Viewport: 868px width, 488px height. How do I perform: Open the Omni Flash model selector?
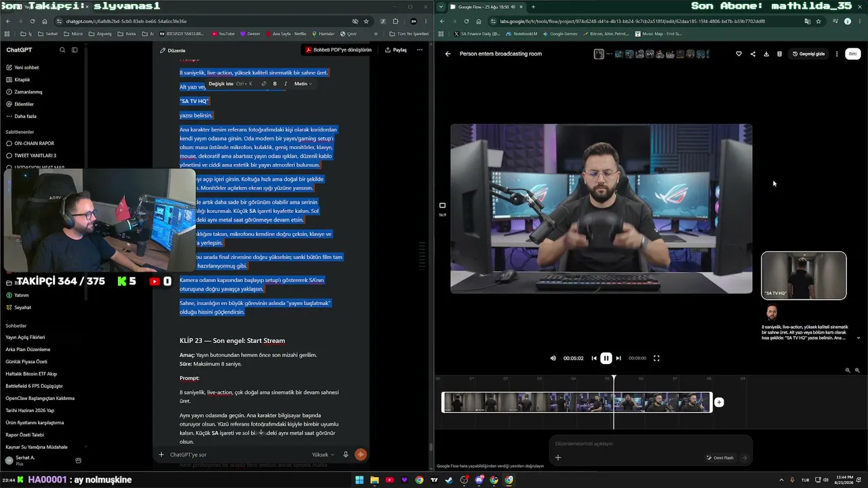click(x=719, y=457)
